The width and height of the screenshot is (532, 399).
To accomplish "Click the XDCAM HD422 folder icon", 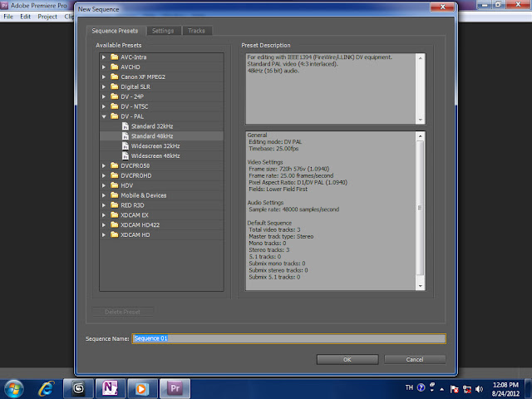I will tap(115, 224).
